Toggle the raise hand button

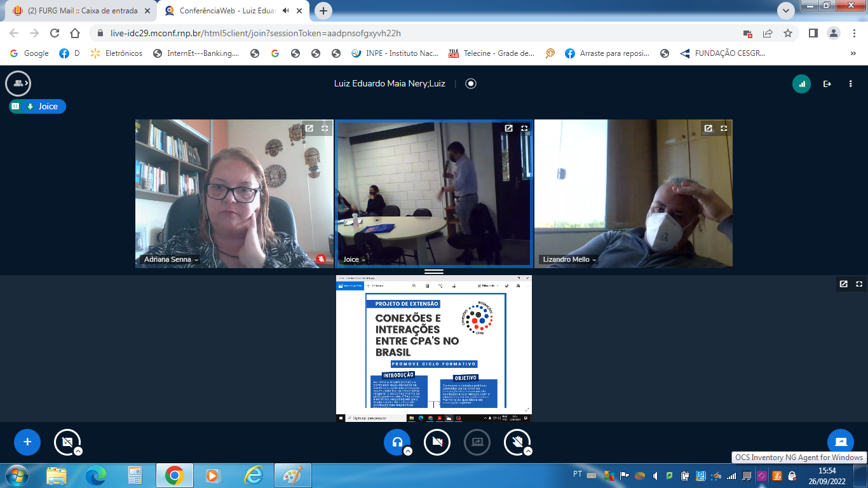[x=517, y=442]
